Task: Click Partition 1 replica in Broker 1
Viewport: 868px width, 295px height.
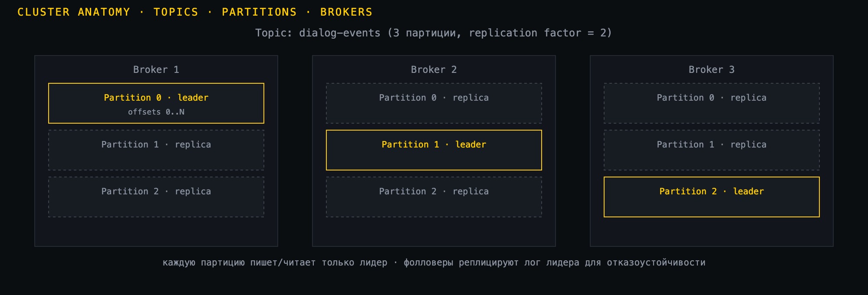Action: 156,150
